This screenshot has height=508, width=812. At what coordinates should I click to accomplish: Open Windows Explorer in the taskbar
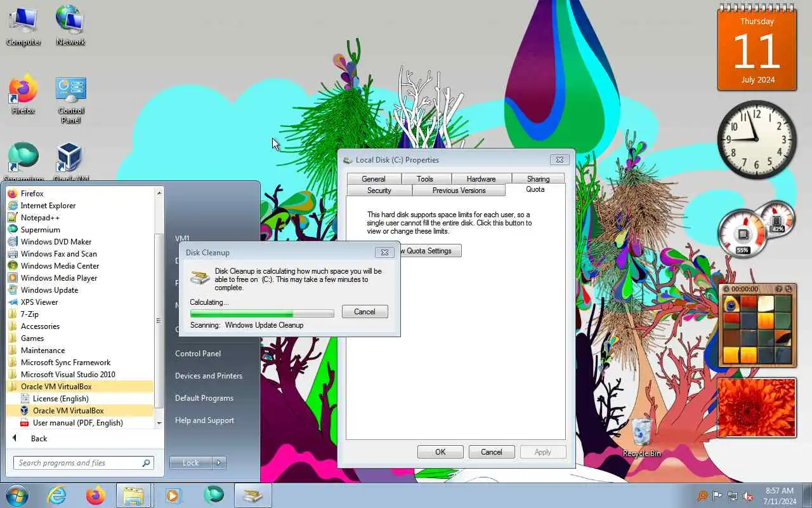tap(133, 495)
